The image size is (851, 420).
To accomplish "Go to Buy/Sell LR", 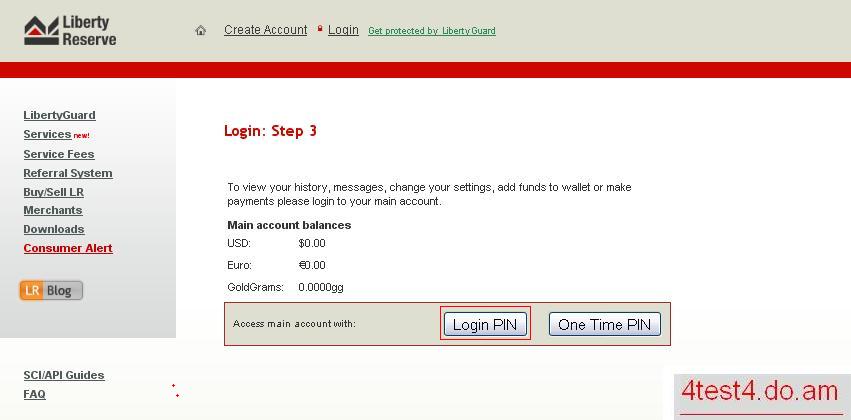I will (53, 192).
